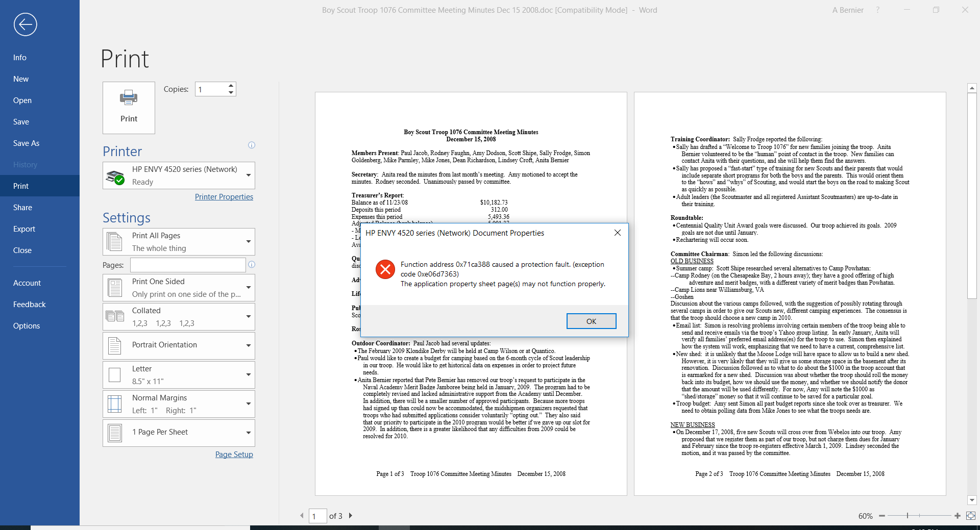Screen dimensions: 980x530
Task: Click the info icon beside Printer heading
Action: click(x=252, y=145)
